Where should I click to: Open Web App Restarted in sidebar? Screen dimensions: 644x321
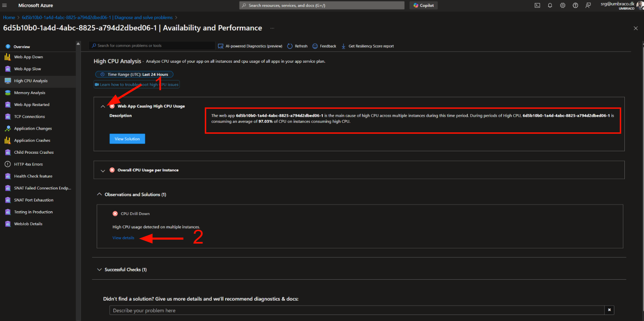click(x=32, y=105)
